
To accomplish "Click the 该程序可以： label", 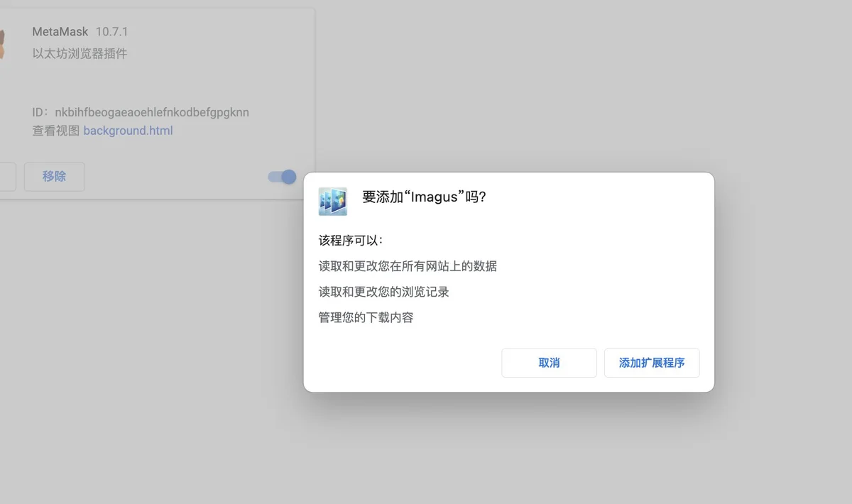I will point(351,240).
